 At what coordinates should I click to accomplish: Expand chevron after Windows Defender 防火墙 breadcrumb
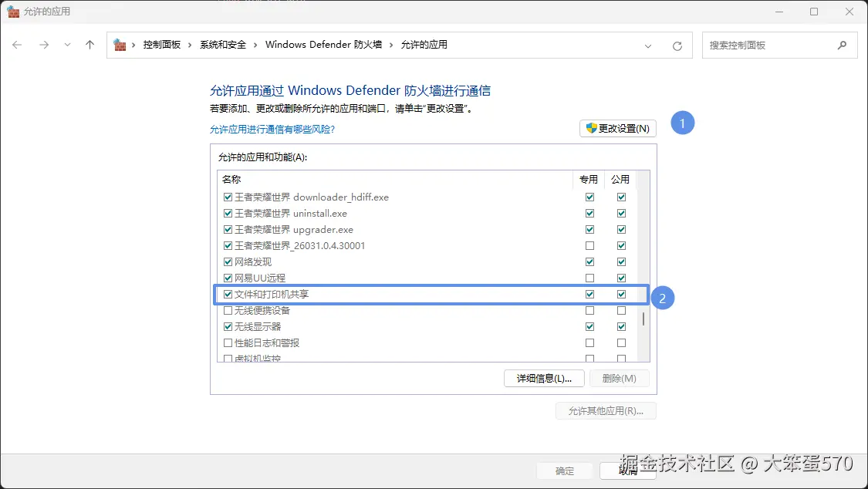point(391,45)
